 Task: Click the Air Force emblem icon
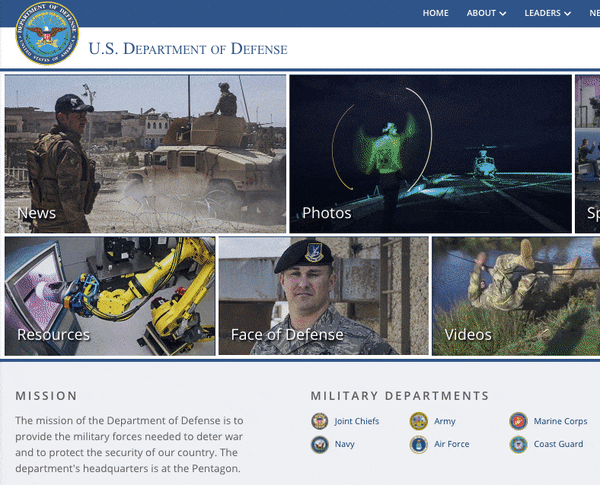point(419,445)
